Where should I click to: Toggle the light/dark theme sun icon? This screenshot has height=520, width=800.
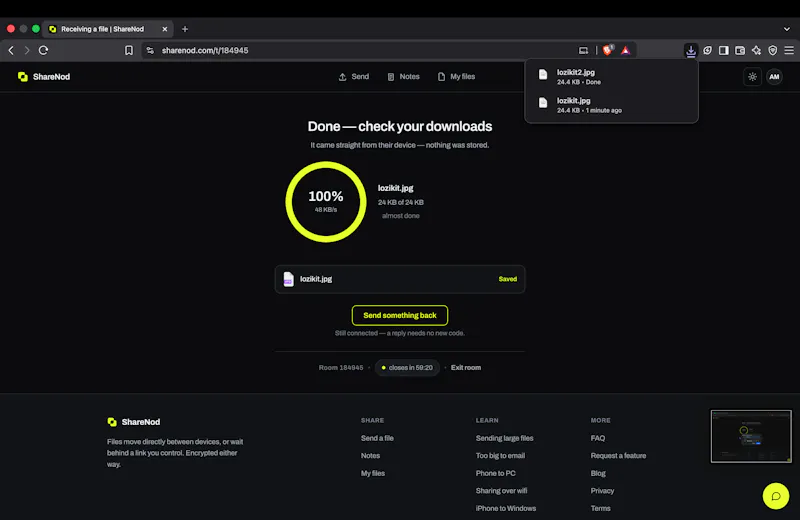pyautogui.click(x=752, y=77)
